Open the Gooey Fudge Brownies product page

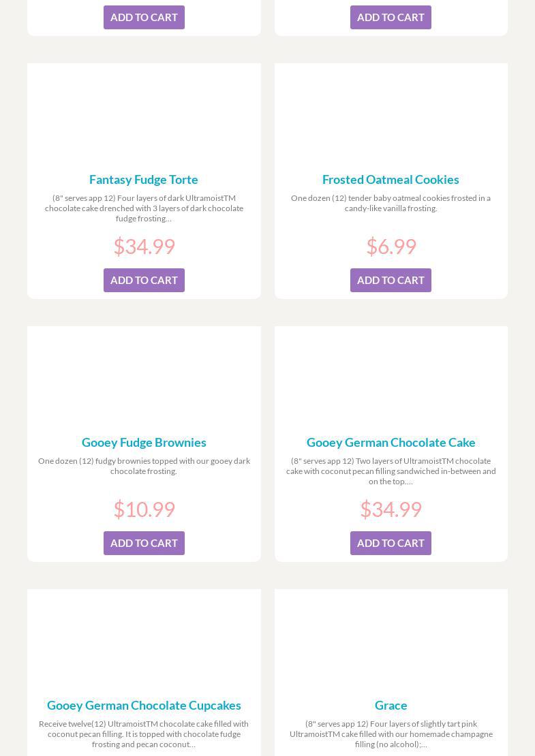click(x=144, y=442)
